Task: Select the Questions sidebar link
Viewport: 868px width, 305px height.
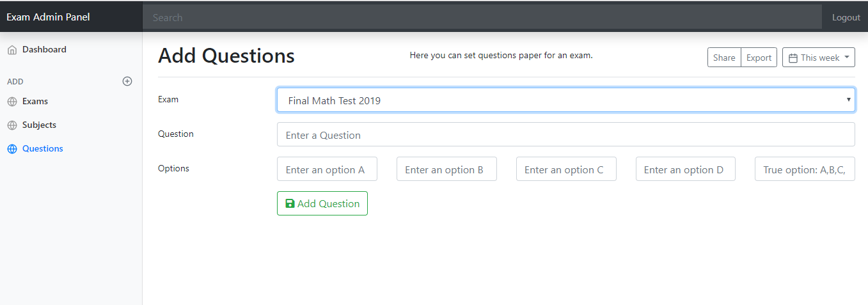Action: click(42, 148)
